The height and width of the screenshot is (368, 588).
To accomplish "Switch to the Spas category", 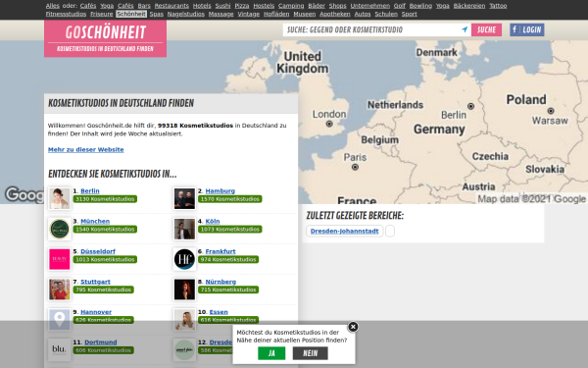I will (157, 14).
